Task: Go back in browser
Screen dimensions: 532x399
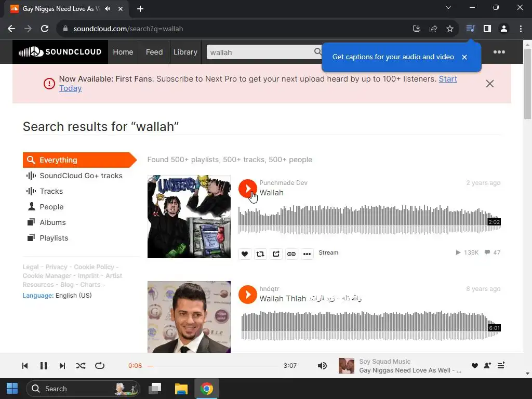Action: [x=11, y=29]
